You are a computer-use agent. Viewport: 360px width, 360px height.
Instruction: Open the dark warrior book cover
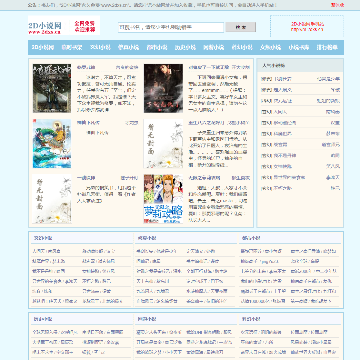pyautogui.click(x=52, y=88)
